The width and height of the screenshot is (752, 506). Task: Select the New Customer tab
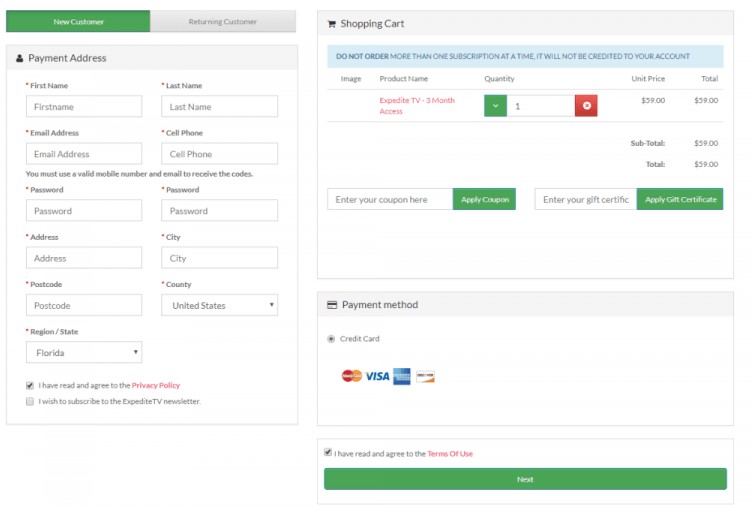[78, 21]
